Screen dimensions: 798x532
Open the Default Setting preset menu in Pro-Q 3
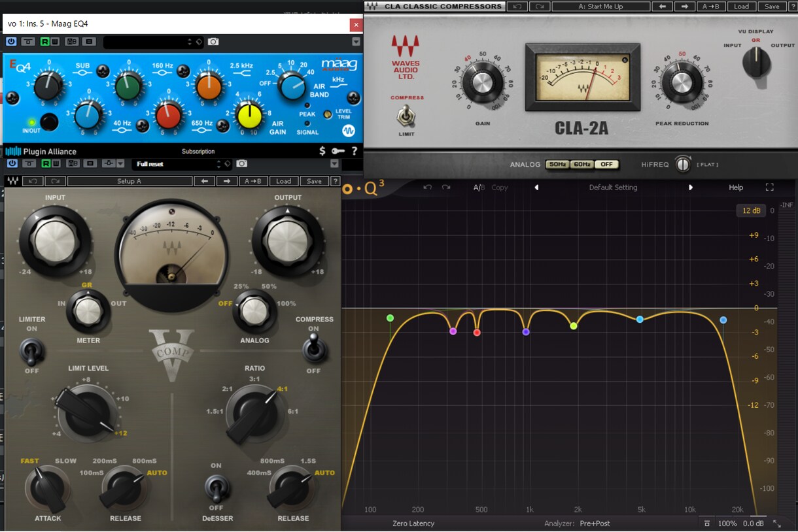613,188
